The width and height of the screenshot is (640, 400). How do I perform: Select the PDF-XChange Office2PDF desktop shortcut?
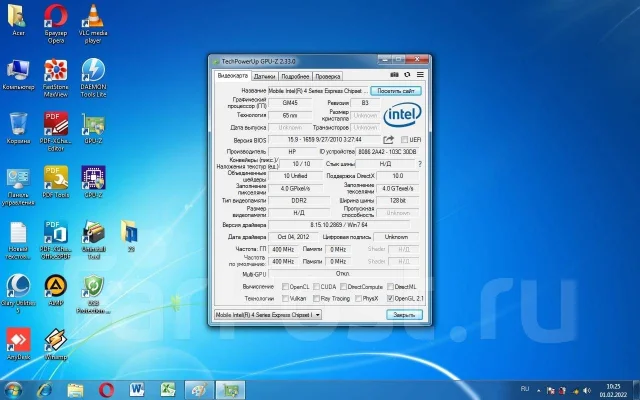tap(56, 240)
